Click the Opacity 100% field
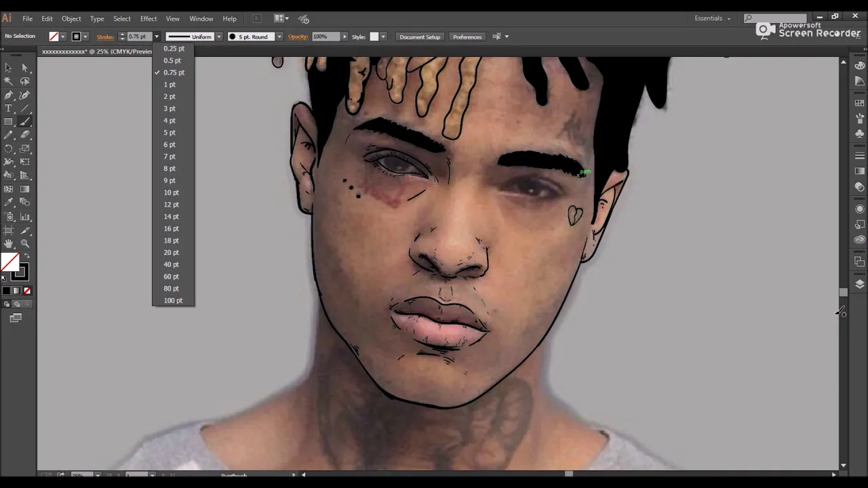The height and width of the screenshot is (488, 868). [325, 37]
